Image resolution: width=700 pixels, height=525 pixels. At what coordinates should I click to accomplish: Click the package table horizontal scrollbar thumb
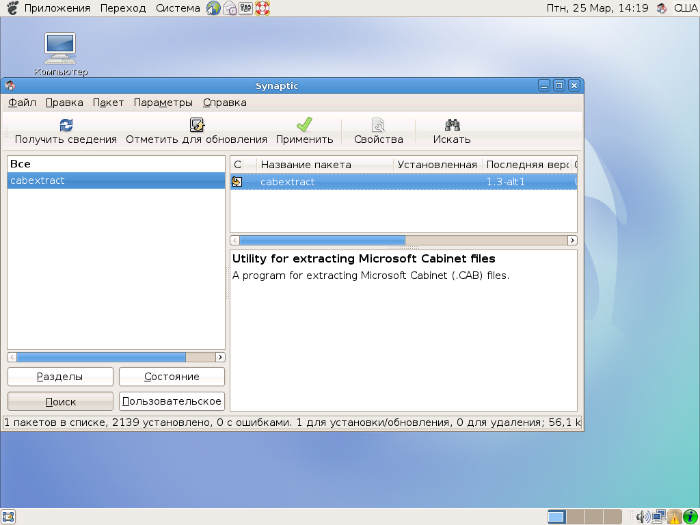(322, 241)
